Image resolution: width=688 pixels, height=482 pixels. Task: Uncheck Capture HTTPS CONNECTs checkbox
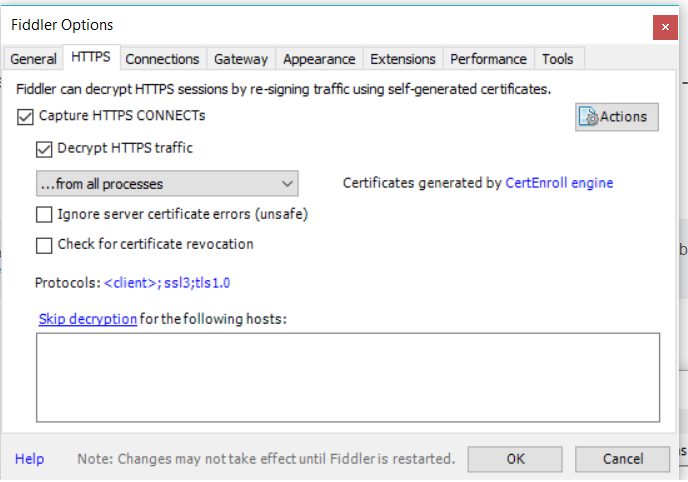(x=25, y=117)
